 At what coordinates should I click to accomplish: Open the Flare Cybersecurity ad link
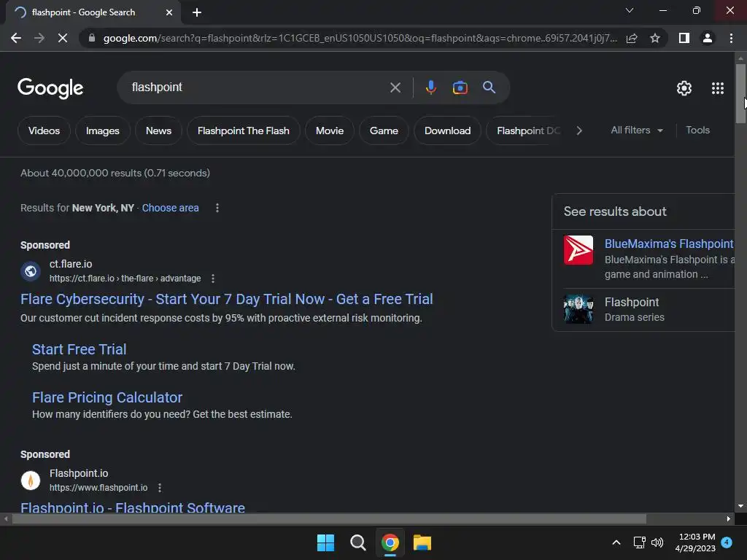click(x=227, y=299)
